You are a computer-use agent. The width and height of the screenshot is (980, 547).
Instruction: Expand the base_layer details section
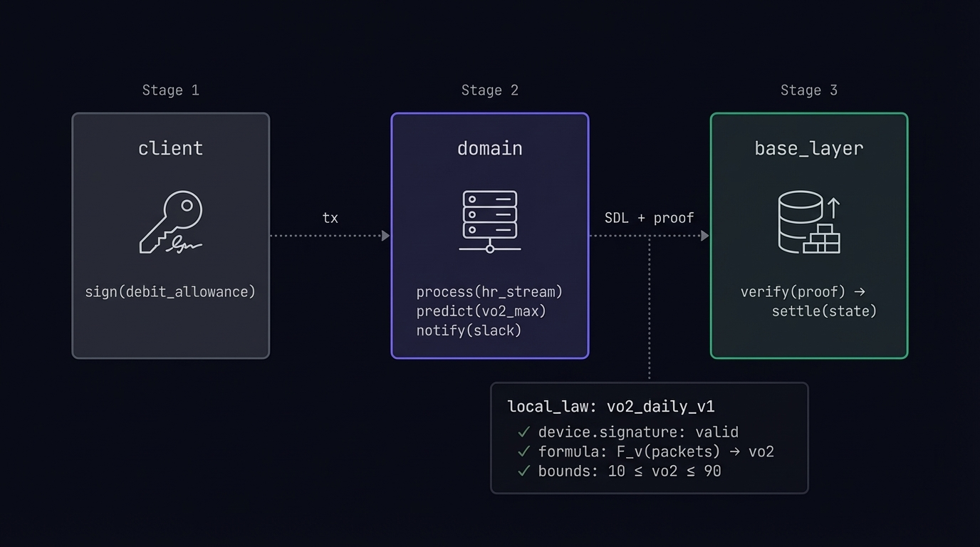tap(808, 148)
